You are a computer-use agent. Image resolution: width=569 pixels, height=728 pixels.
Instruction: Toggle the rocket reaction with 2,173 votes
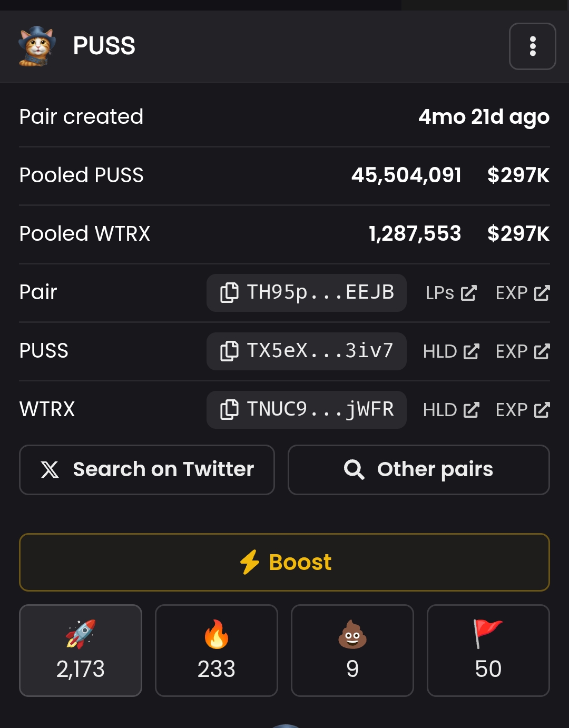(81, 650)
